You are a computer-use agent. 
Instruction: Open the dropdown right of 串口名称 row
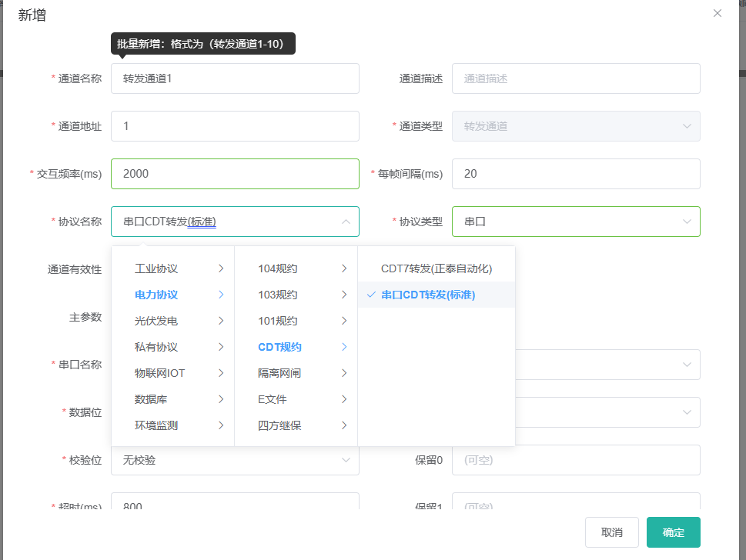tap(607, 365)
